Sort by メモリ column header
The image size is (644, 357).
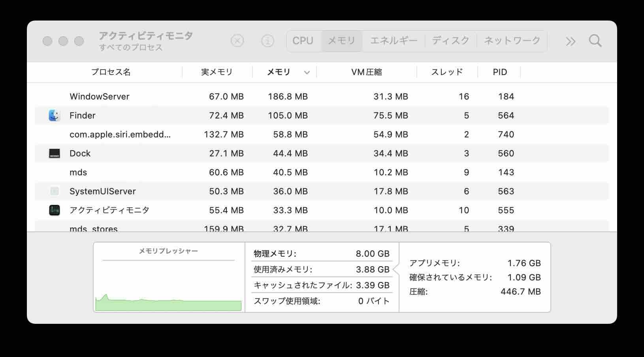[x=279, y=72]
